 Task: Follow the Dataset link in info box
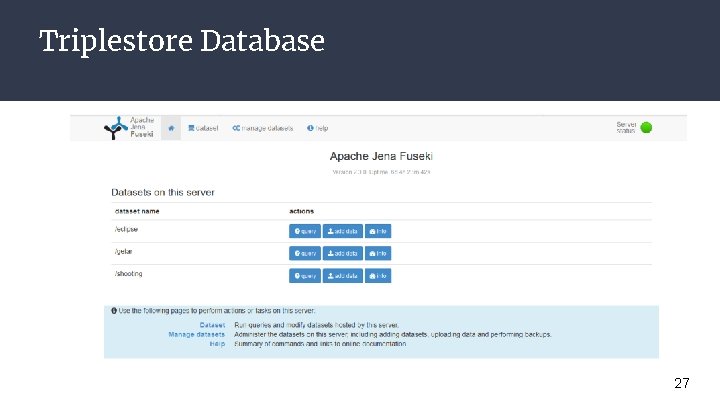[x=212, y=325]
